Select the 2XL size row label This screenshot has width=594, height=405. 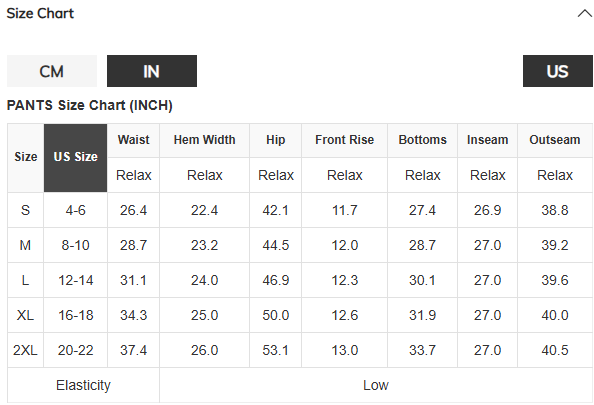[25, 350]
